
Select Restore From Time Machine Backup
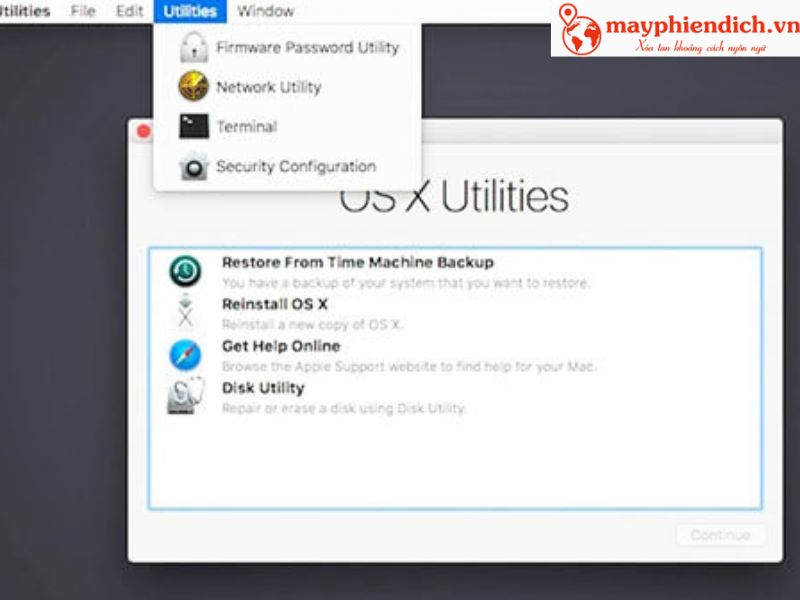pos(455,271)
